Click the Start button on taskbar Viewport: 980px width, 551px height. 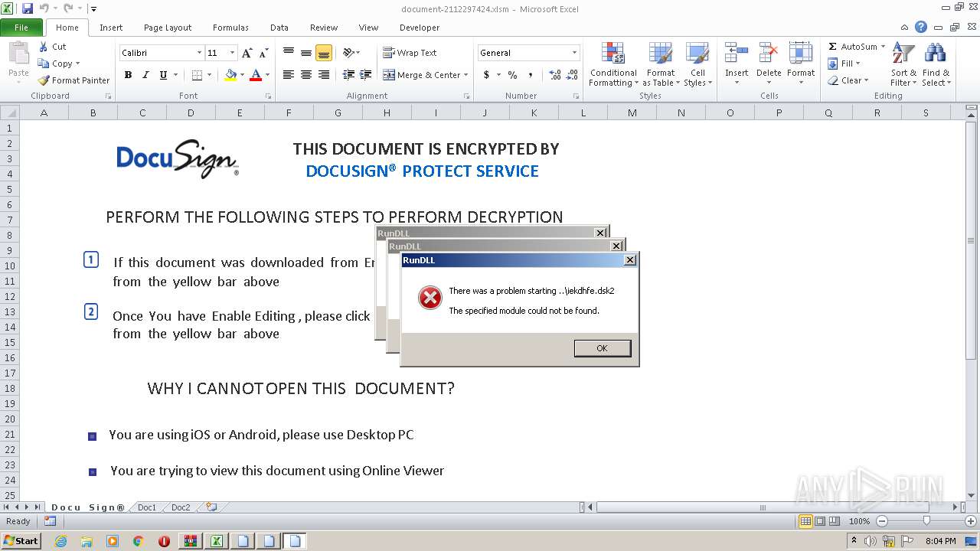pyautogui.click(x=21, y=541)
